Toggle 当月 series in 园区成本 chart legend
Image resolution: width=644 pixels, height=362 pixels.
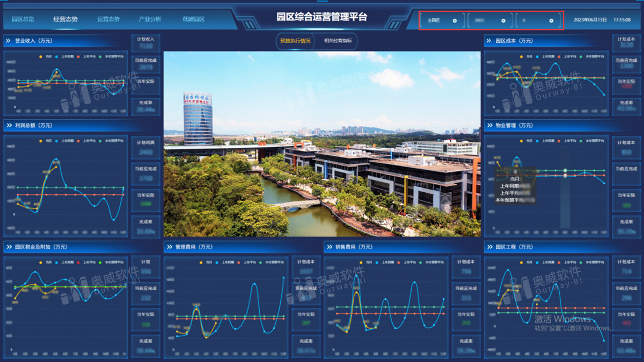pyautogui.click(x=526, y=56)
